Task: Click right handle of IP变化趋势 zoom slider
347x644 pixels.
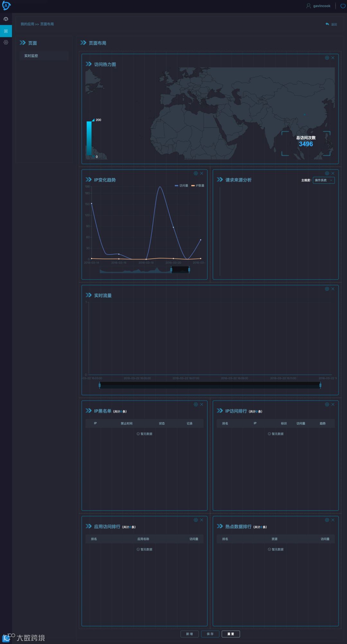Action: point(189,270)
